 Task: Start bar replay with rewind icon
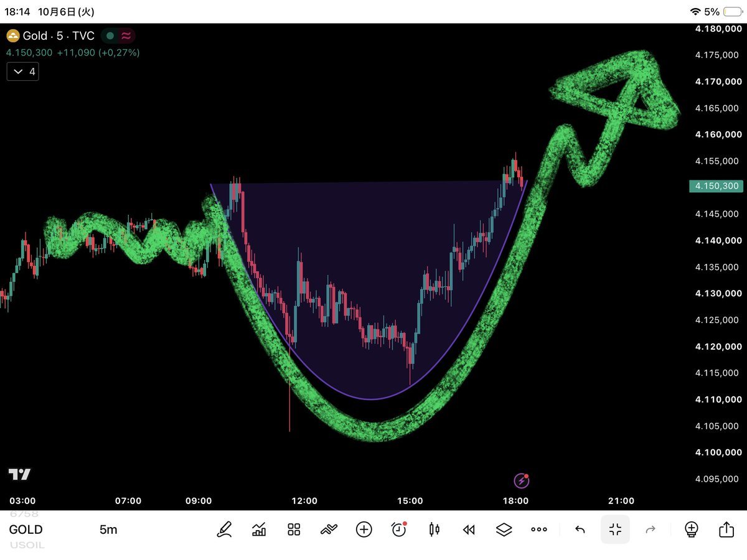[x=469, y=530]
